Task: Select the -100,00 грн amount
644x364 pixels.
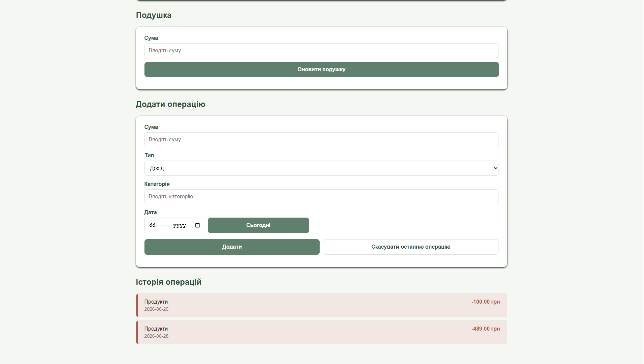Action: tap(486, 302)
